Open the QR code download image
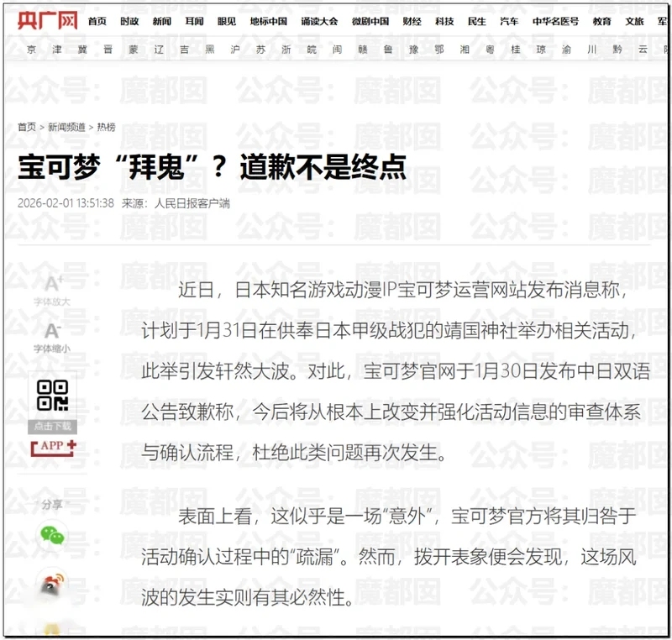 (52, 395)
